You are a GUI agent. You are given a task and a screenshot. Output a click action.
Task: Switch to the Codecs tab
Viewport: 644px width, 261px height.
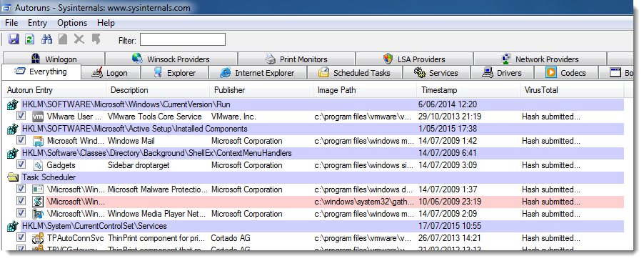[x=566, y=73]
